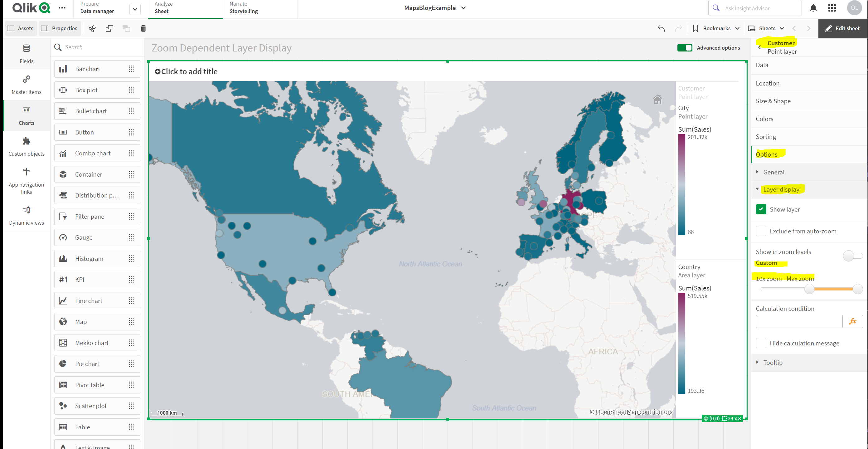
Task: Check Exclude from auto-zoom
Action: point(761,231)
